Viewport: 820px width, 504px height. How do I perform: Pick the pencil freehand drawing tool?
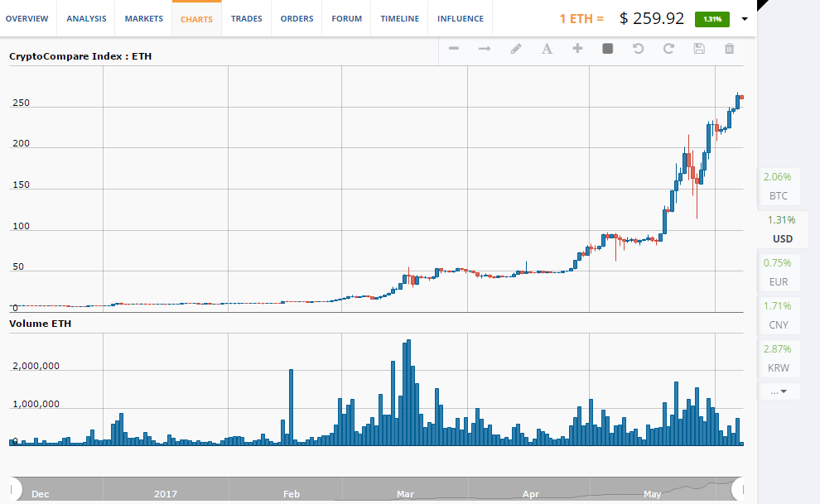point(516,49)
